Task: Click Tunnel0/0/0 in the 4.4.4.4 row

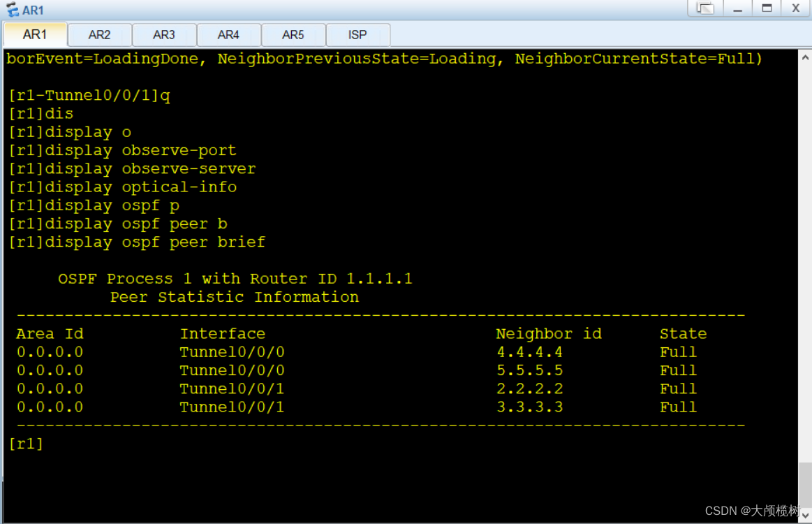Action: coord(232,352)
